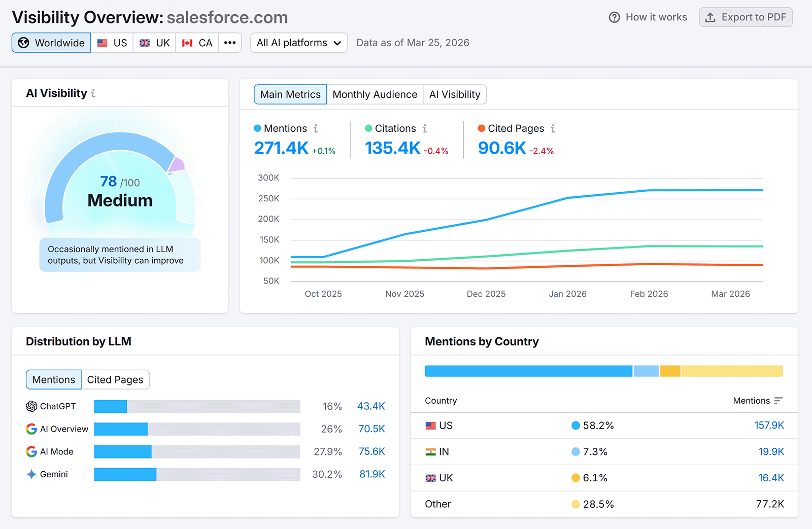Expand the more countries ellipsis menu
Viewport: 812px width, 529px height.
click(230, 43)
